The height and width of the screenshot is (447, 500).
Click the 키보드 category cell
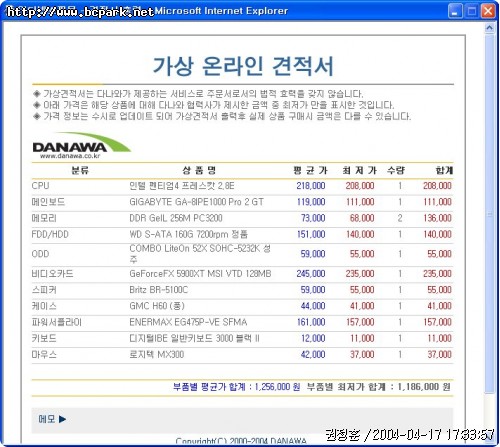[44, 338]
